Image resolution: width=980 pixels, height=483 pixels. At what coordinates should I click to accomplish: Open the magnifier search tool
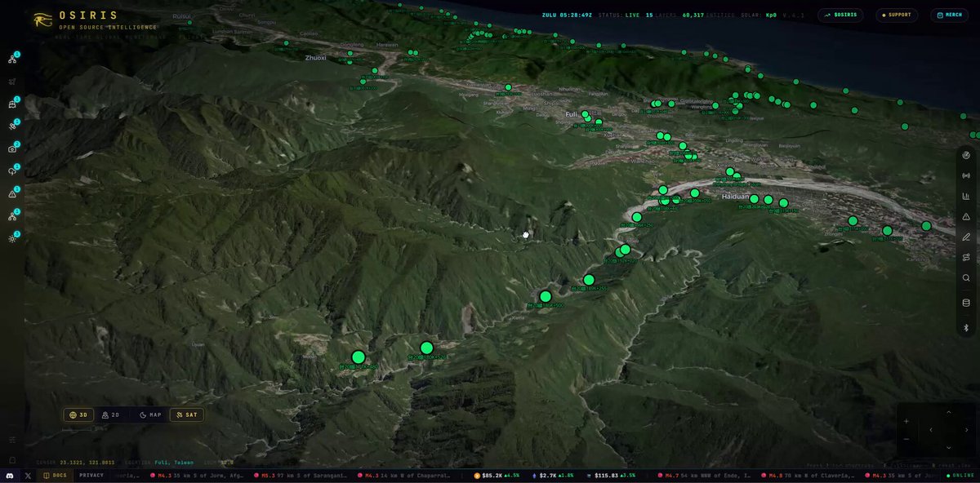(x=966, y=277)
